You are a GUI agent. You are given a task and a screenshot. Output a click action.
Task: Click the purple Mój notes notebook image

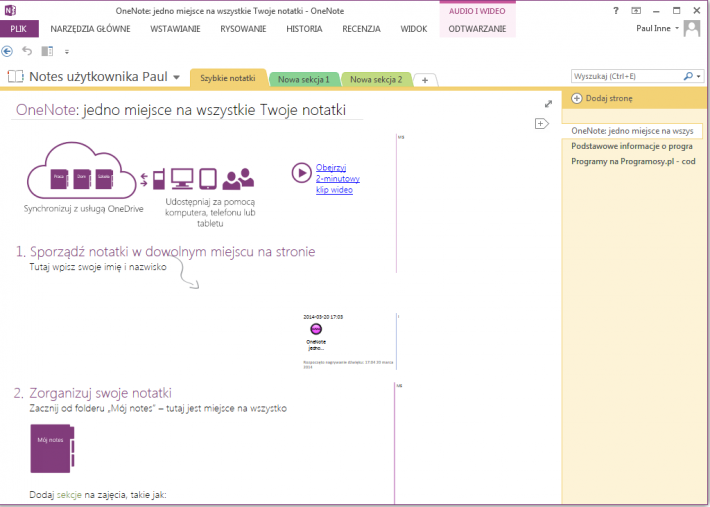(53, 448)
